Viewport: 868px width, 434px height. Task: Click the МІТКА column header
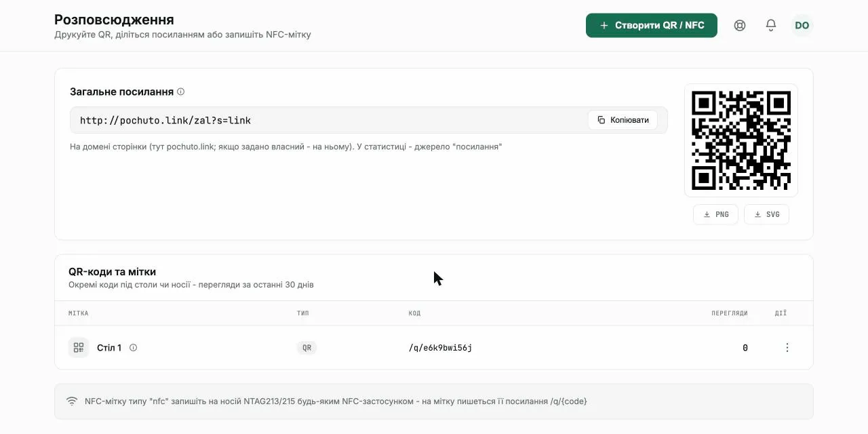79,313
